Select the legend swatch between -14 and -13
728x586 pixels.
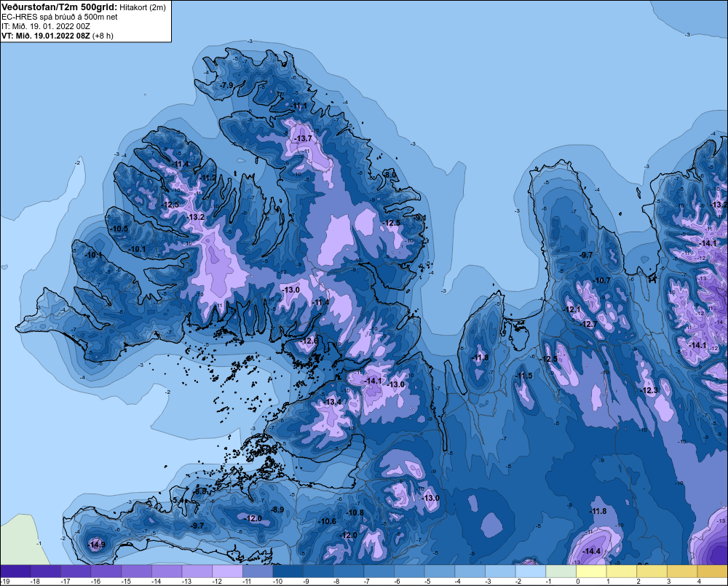coord(167,571)
